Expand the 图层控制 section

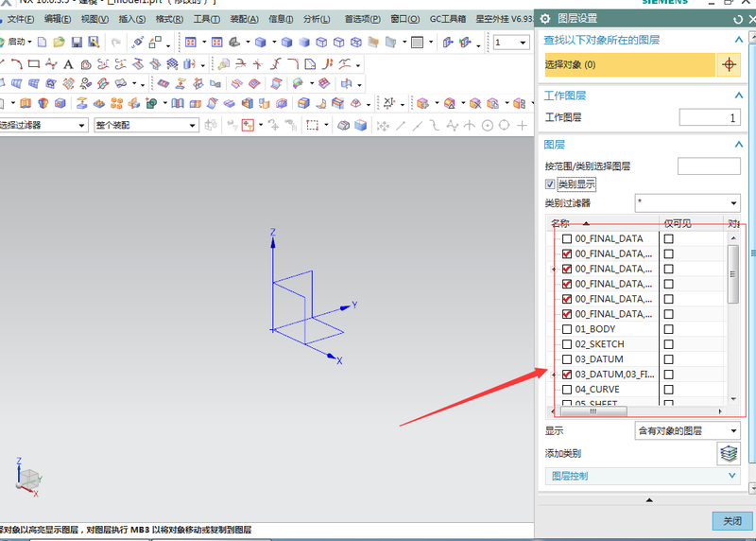pyautogui.click(x=644, y=477)
